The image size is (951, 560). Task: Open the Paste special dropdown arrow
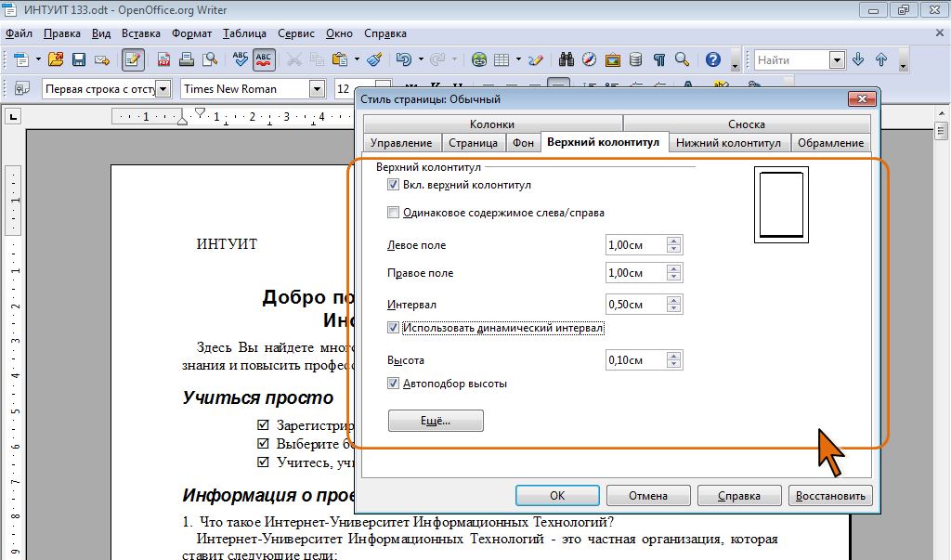point(357,59)
